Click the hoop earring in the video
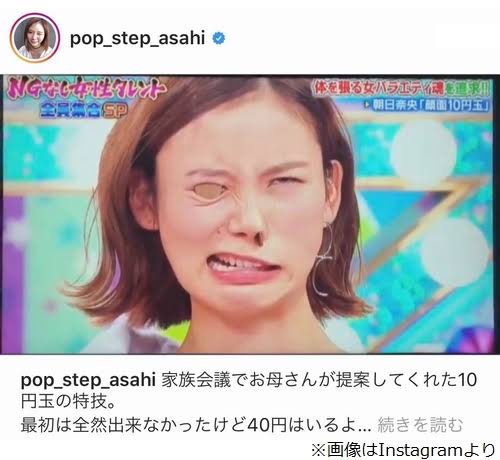The height and width of the screenshot is (460, 500). pyautogui.click(x=325, y=258)
